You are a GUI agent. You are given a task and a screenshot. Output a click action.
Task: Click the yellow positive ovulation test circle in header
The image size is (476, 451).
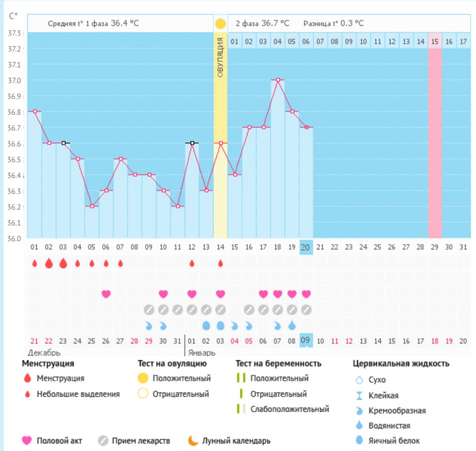[220, 23]
